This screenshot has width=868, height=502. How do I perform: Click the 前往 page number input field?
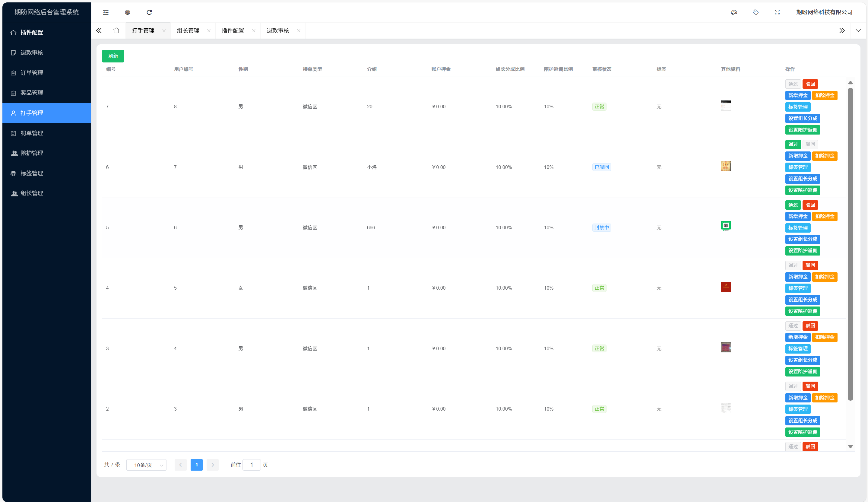[x=252, y=465]
